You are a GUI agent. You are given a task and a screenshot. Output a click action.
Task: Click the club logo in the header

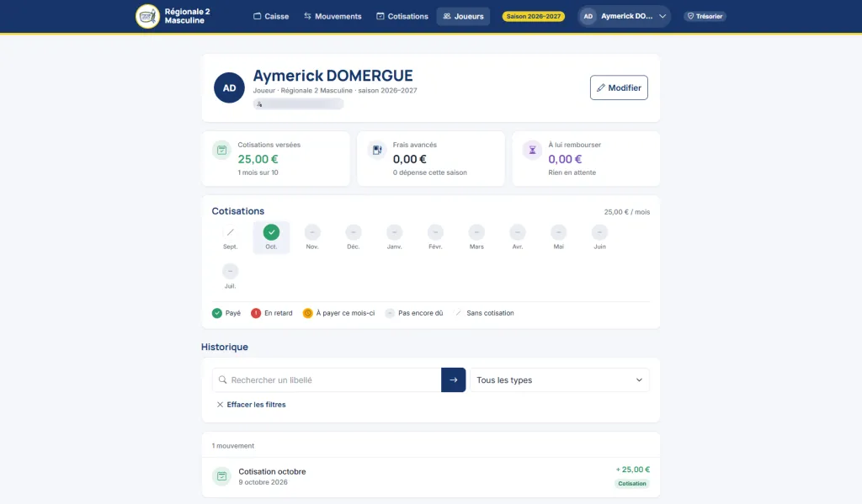147,17
